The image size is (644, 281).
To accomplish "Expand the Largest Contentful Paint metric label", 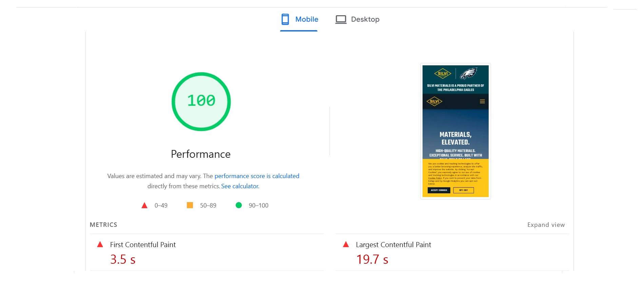I will (x=393, y=245).
